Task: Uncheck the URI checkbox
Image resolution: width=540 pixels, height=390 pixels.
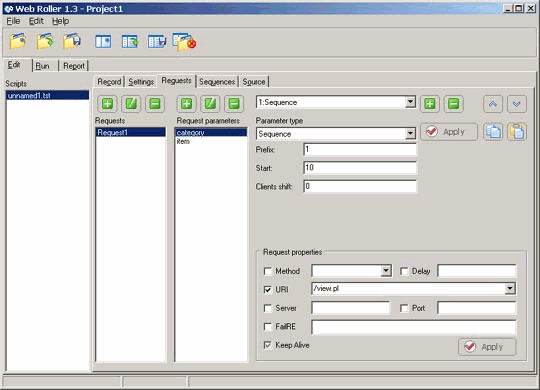Action: coord(268,289)
